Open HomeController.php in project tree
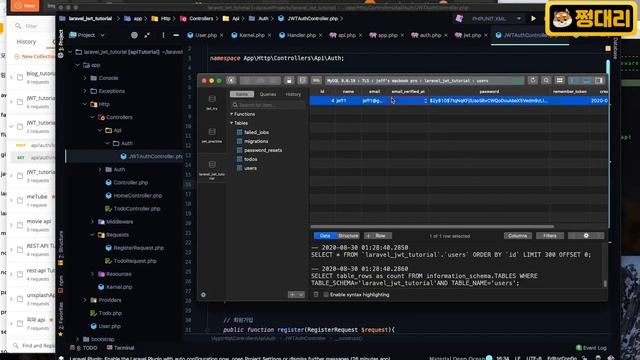The image size is (640, 360). pos(133,196)
